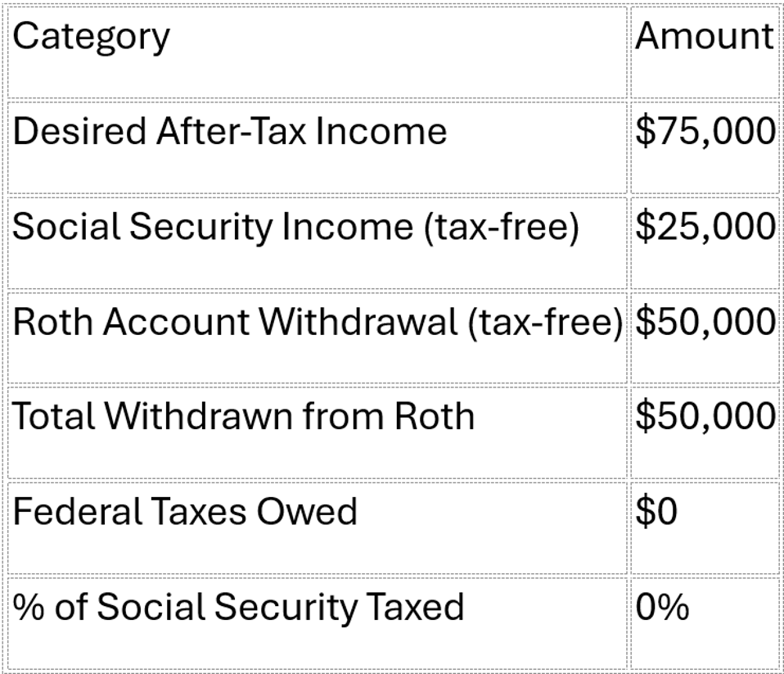784x674 pixels.
Task: Click "(tax-free)" in the Roth Account row
Action: [x=545, y=322]
